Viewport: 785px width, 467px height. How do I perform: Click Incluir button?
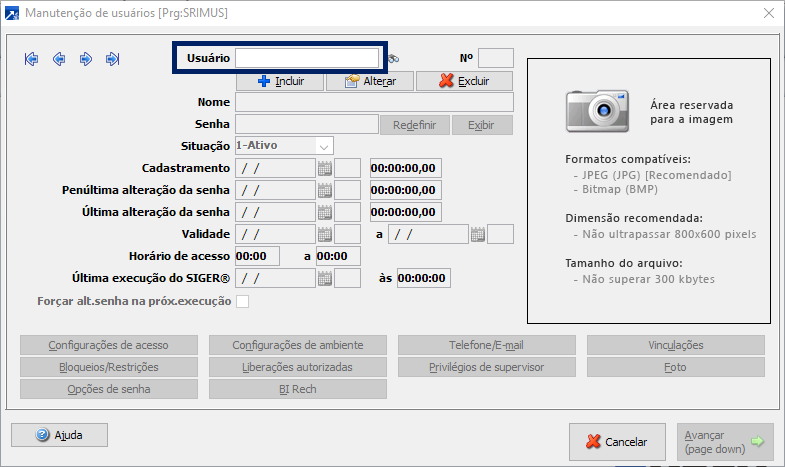(x=280, y=81)
